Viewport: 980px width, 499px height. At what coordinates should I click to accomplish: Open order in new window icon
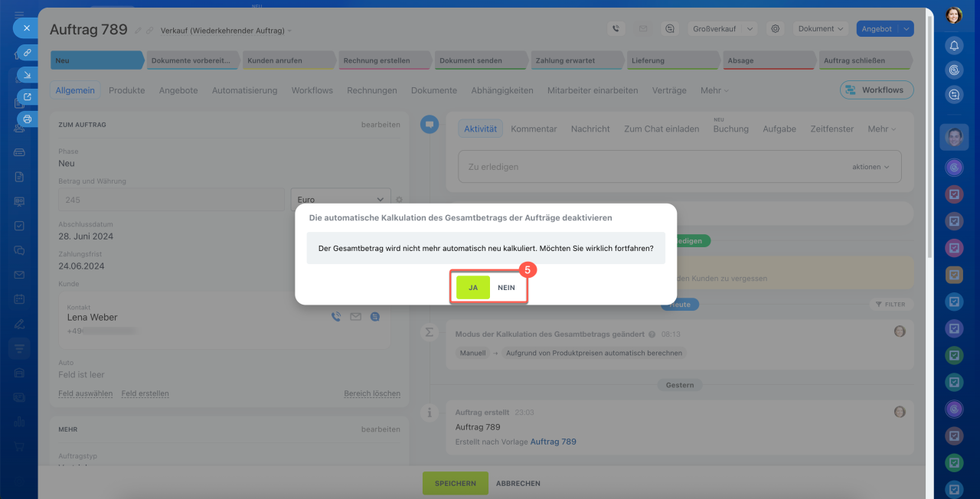[x=28, y=97]
